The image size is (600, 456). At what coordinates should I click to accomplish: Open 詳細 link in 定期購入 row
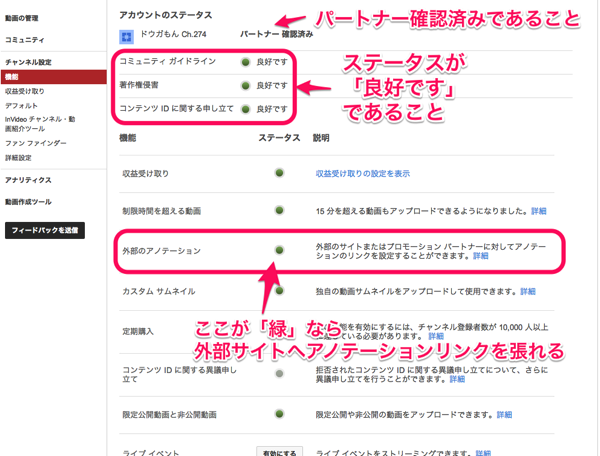click(436, 336)
